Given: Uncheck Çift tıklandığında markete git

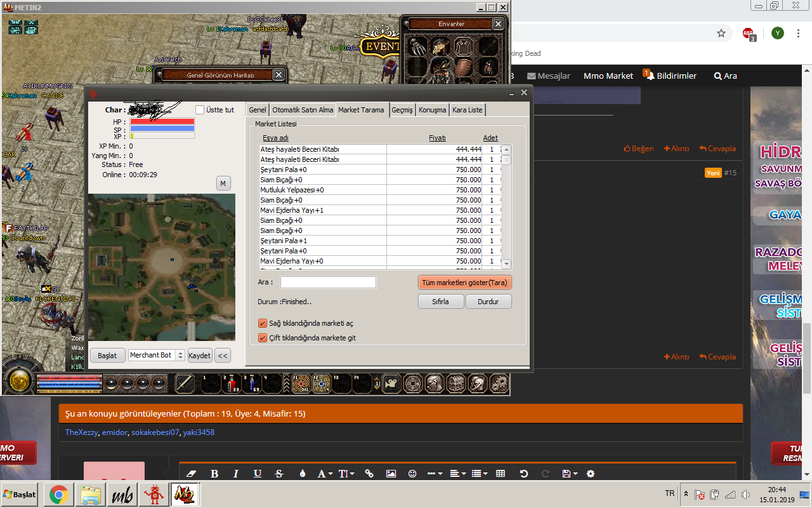Looking at the screenshot, I should click(x=263, y=338).
